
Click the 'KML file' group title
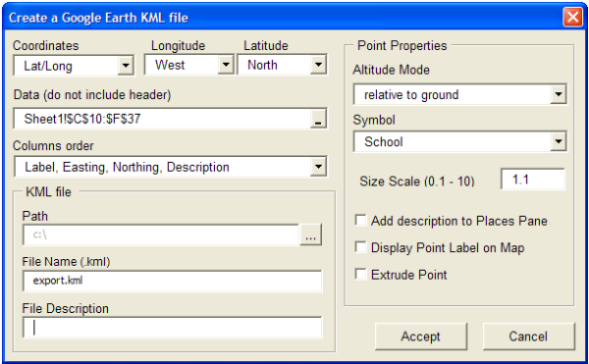coord(48,192)
